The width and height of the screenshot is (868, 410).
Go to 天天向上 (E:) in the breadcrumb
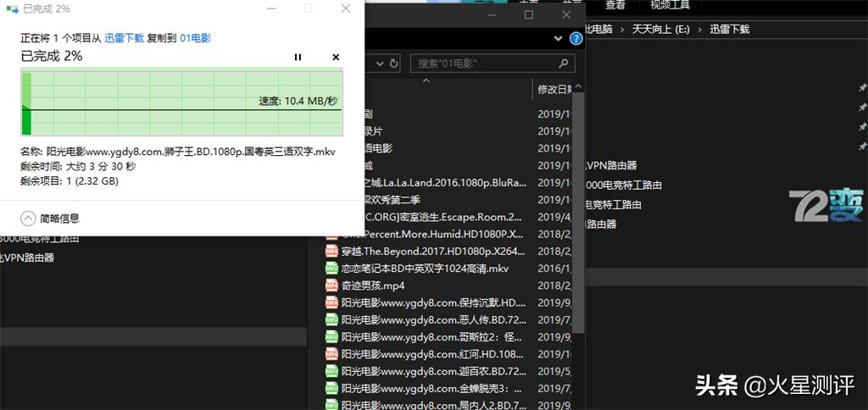(661, 30)
